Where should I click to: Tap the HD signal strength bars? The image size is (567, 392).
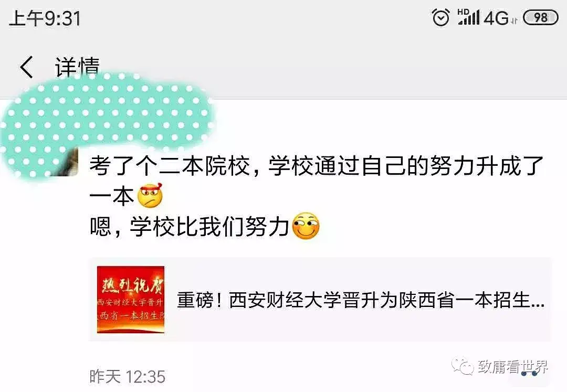pos(468,17)
